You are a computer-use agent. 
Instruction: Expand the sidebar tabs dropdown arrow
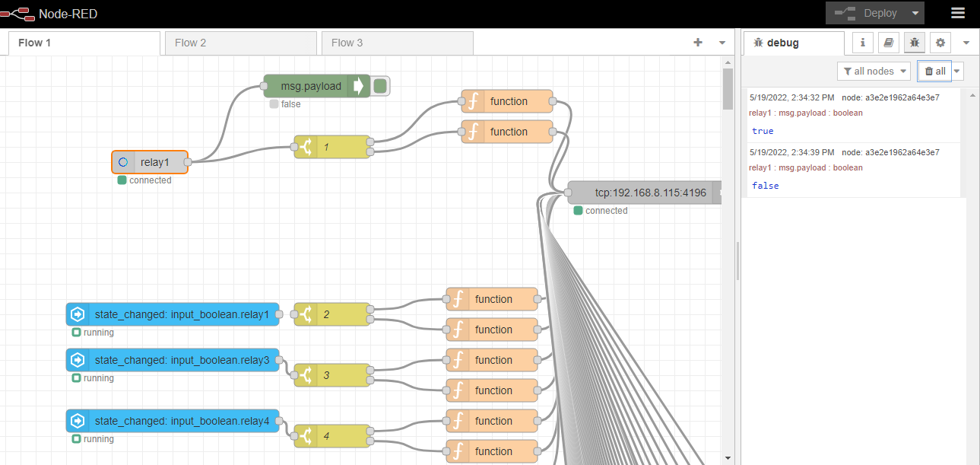click(966, 43)
